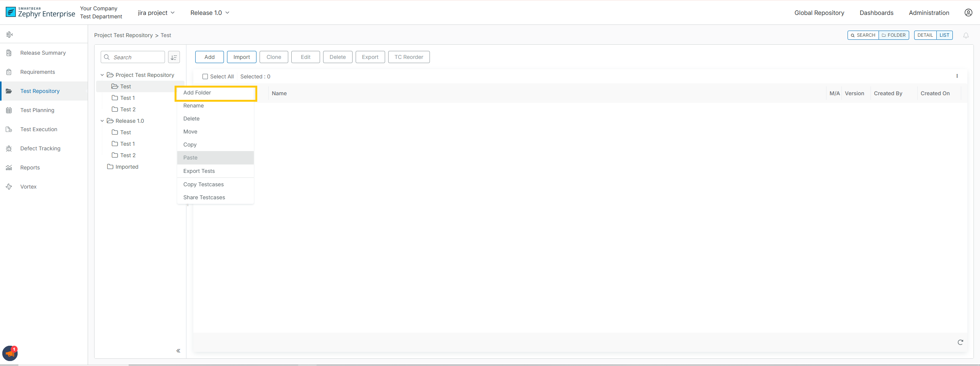
Task: Open the Release 1.0 dropdown
Action: pyautogui.click(x=209, y=13)
